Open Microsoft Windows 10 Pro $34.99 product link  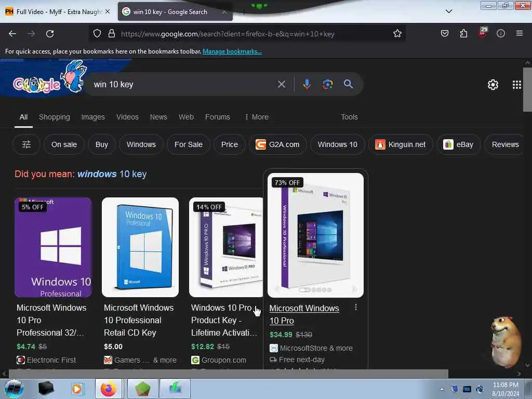point(304,314)
